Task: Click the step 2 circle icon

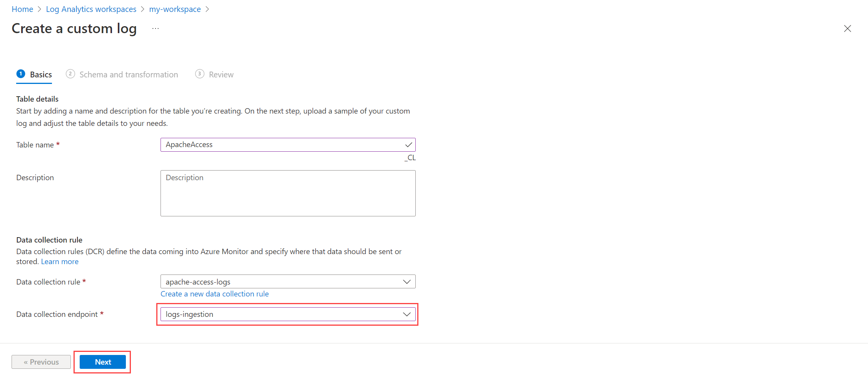Action: click(x=70, y=74)
